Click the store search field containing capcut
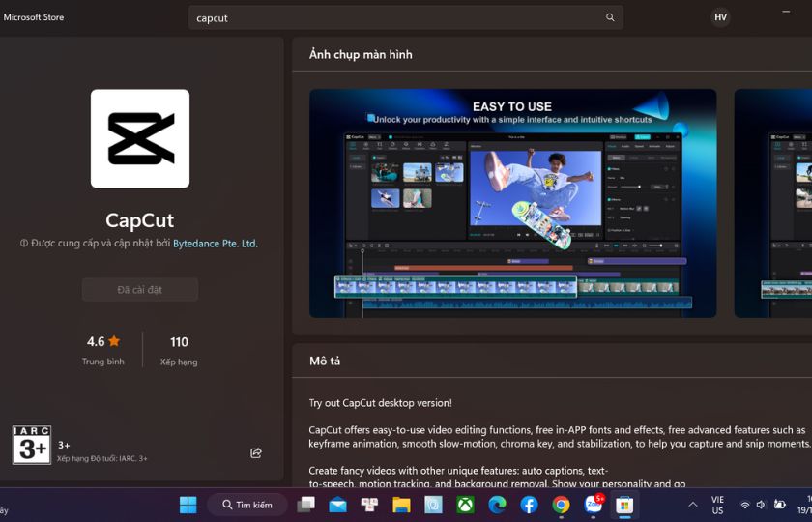The width and height of the screenshot is (812, 522). [x=406, y=17]
